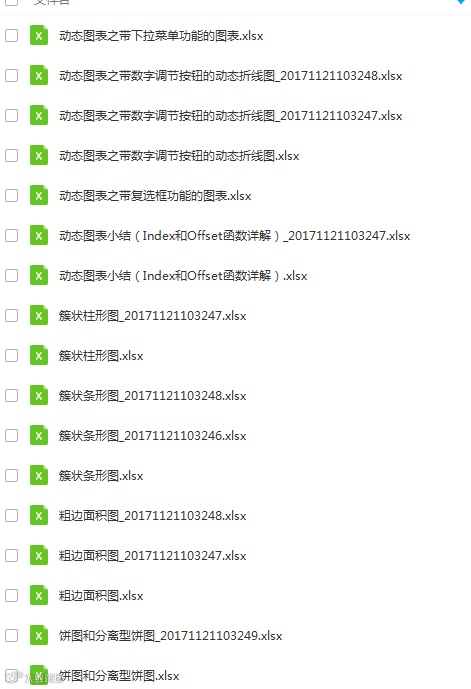Click Excel icon of 动态图表小结（Index和Offset函数详解）.xlsx

39,276
